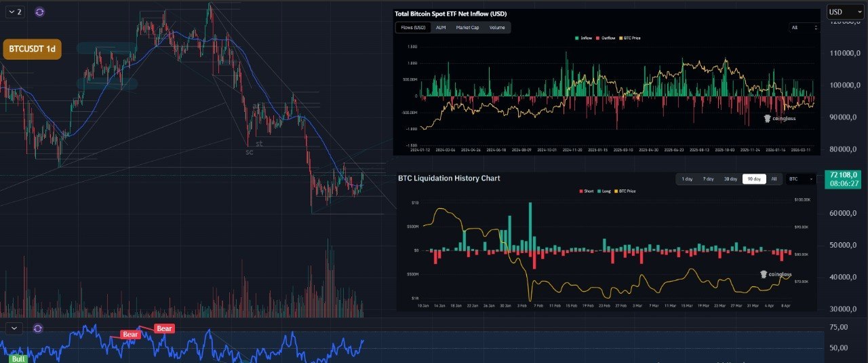Switch to the AUM tab
868x363 pixels.
coord(441,28)
